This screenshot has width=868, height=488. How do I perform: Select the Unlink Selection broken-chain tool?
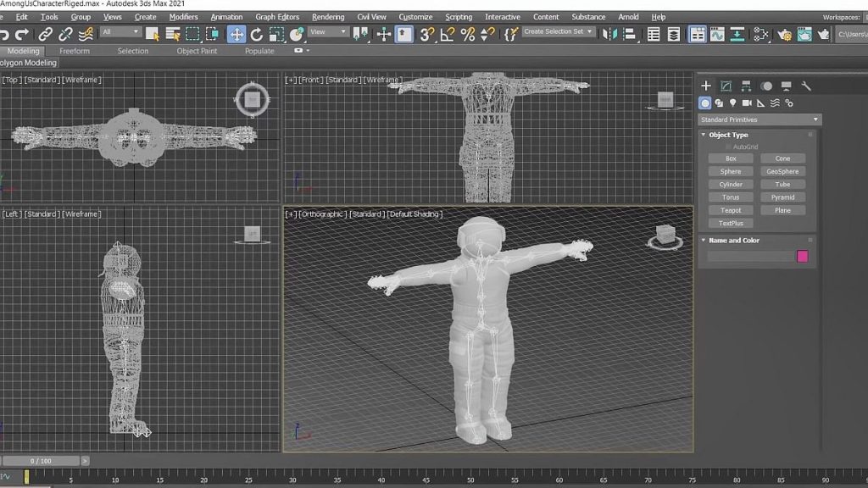pyautogui.click(x=65, y=35)
